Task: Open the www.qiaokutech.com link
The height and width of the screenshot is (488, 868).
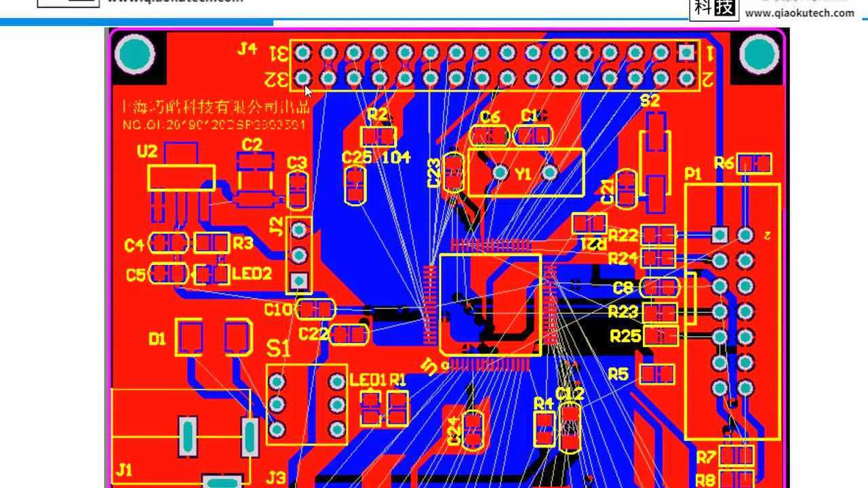Action: pos(800,13)
